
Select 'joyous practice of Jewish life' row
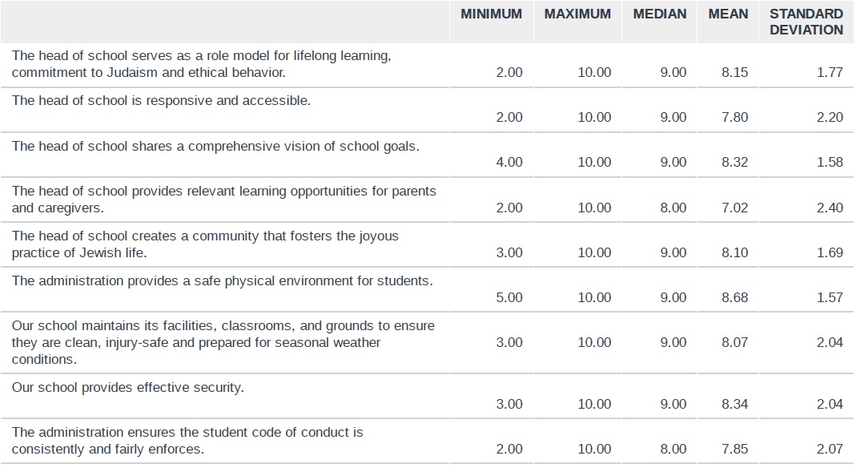[427, 245]
